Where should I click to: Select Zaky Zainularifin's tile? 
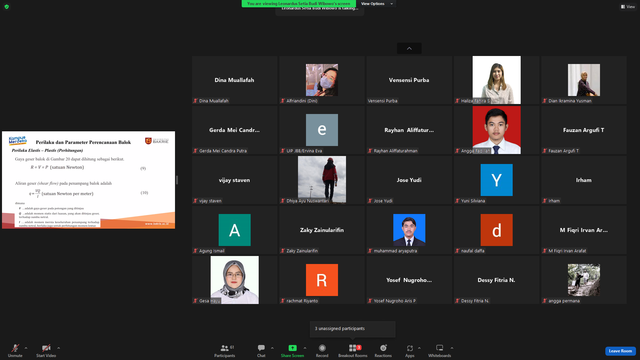tap(322, 230)
